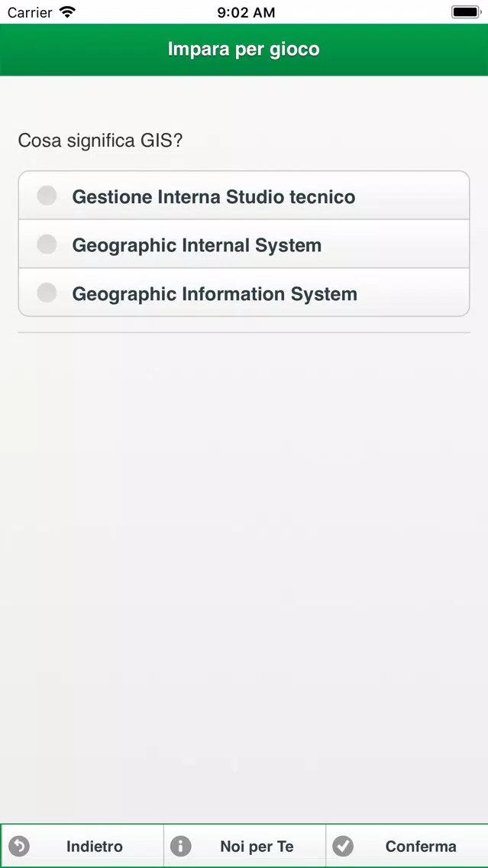Select radio circle for Geographic Internal System
This screenshot has width=488, height=868.
click(47, 245)
